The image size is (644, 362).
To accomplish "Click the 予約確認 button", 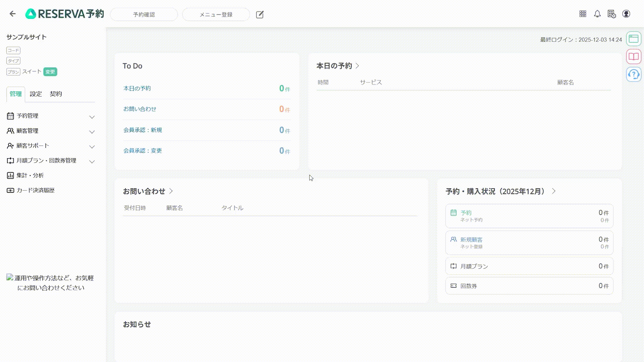I will click(x=144, y=14).
